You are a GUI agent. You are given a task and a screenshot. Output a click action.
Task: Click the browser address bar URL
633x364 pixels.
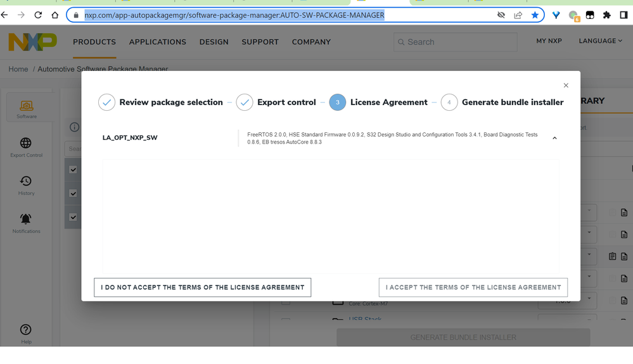pos(234,15)
